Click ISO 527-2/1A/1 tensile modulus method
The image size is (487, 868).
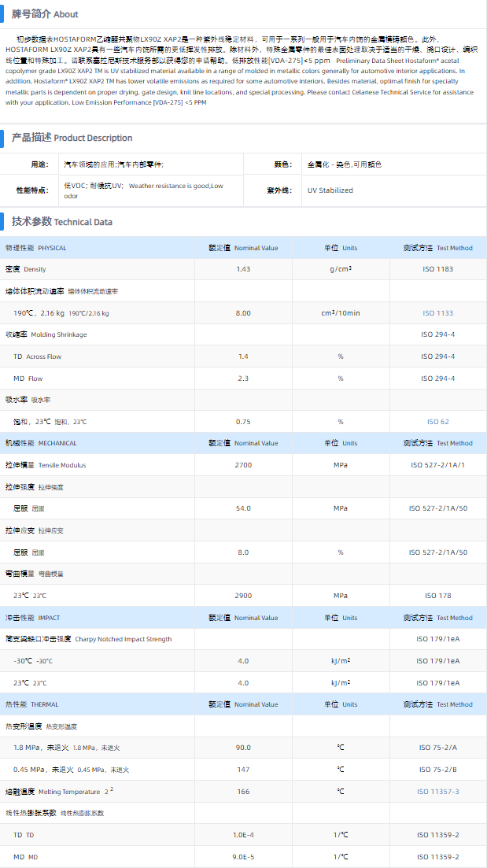(438, 465)
